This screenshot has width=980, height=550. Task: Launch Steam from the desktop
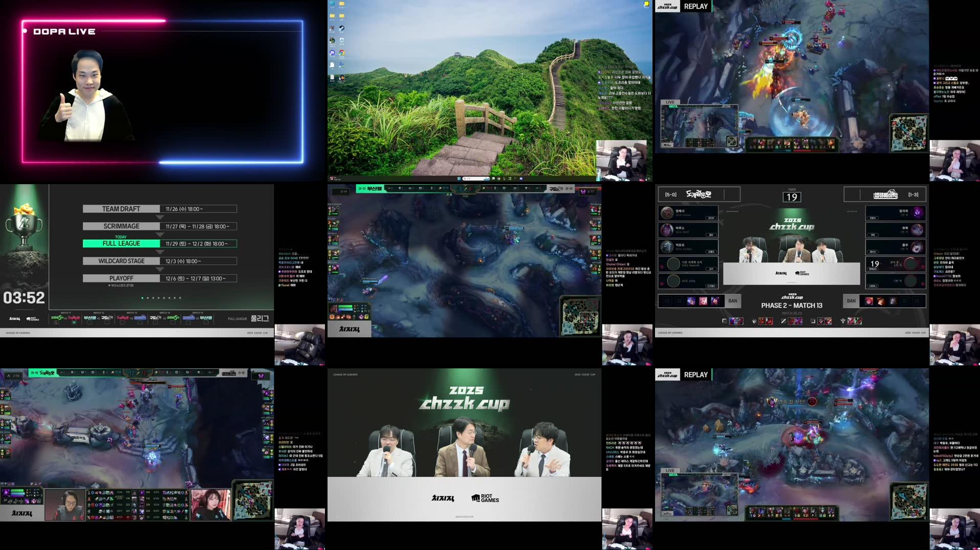coord(342,28)
